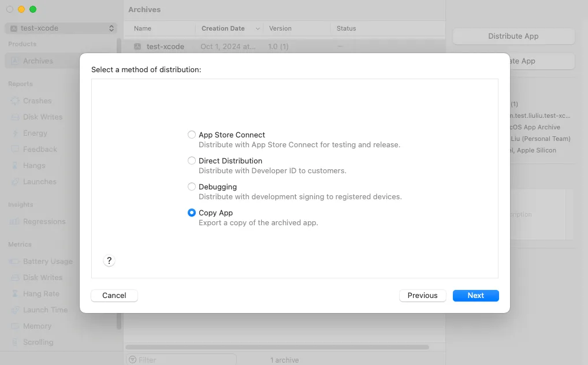
Task: Open the test-xcode project selector dropdown
Action: click(60, 28)
